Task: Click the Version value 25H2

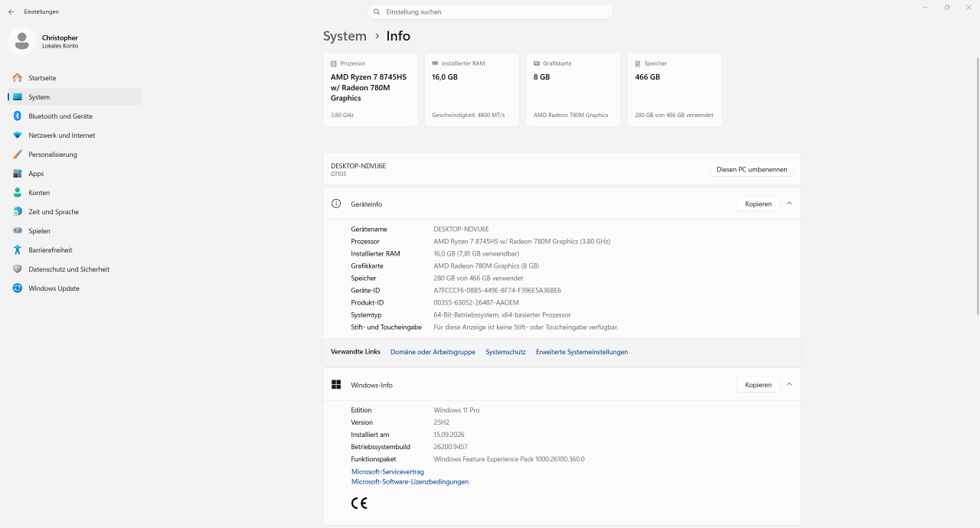Action: [442, 422]
